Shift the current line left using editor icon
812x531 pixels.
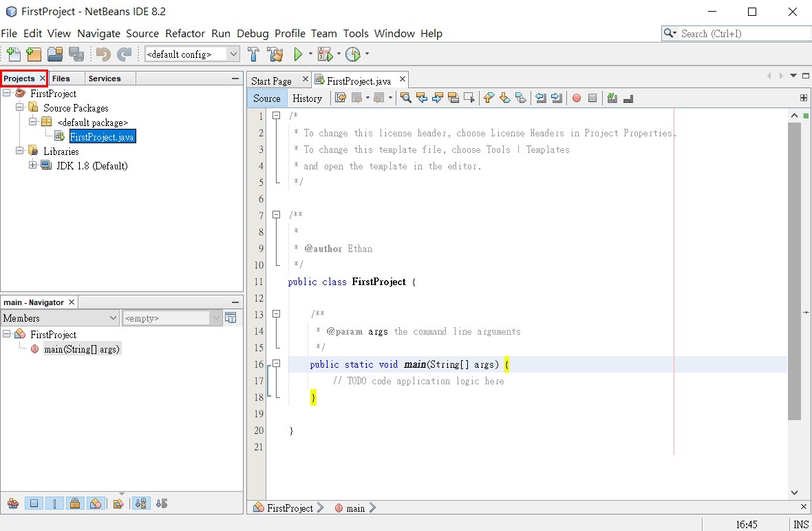coord(541,98)
